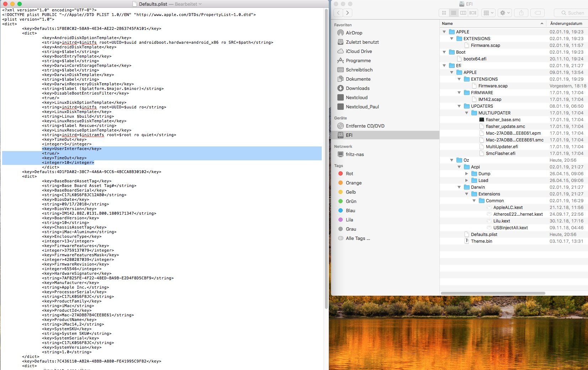Open the Downloads folder in sidebar
The width and height of the screenshot is (588, 370).
click(x=357, y=88)
